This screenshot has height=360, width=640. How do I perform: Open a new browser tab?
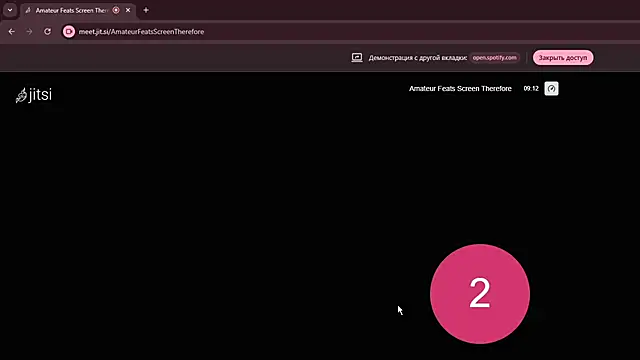(146, 10)
